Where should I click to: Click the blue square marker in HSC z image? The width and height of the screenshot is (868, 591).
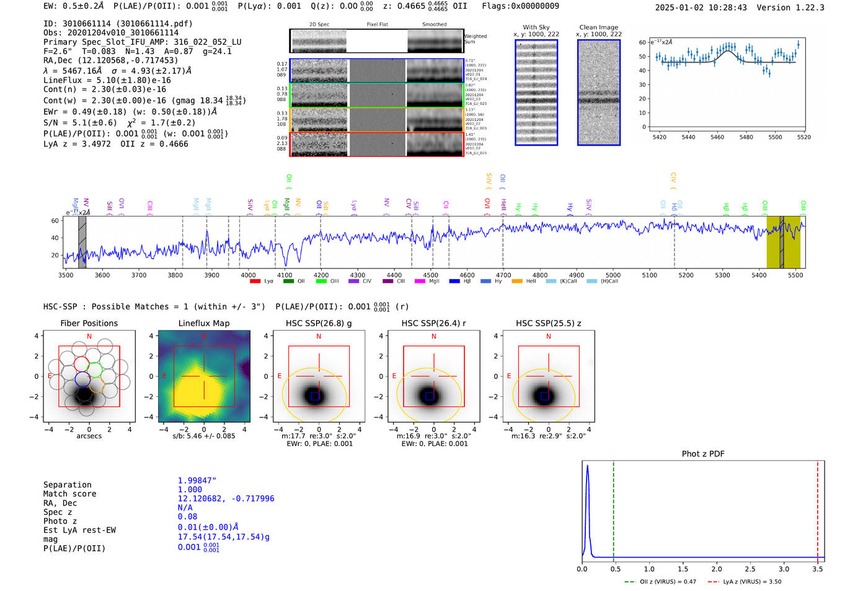click(544, 396)
